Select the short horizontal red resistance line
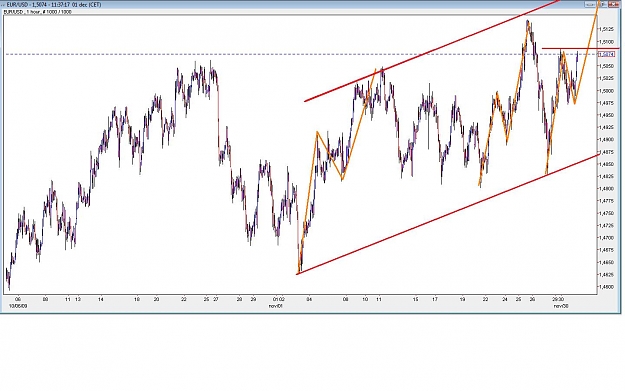 (580, 49)
